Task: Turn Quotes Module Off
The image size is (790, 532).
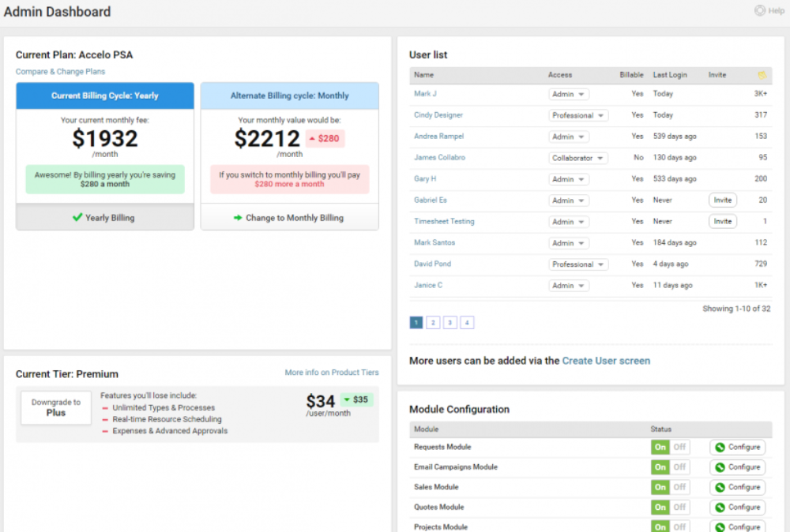Action: pyautogui.click(x=679, y=508)
